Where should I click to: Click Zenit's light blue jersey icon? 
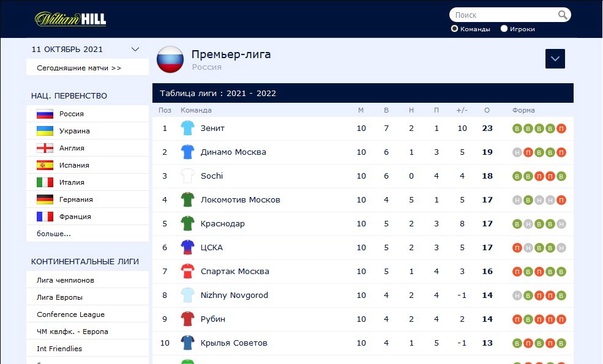point(187,128)
